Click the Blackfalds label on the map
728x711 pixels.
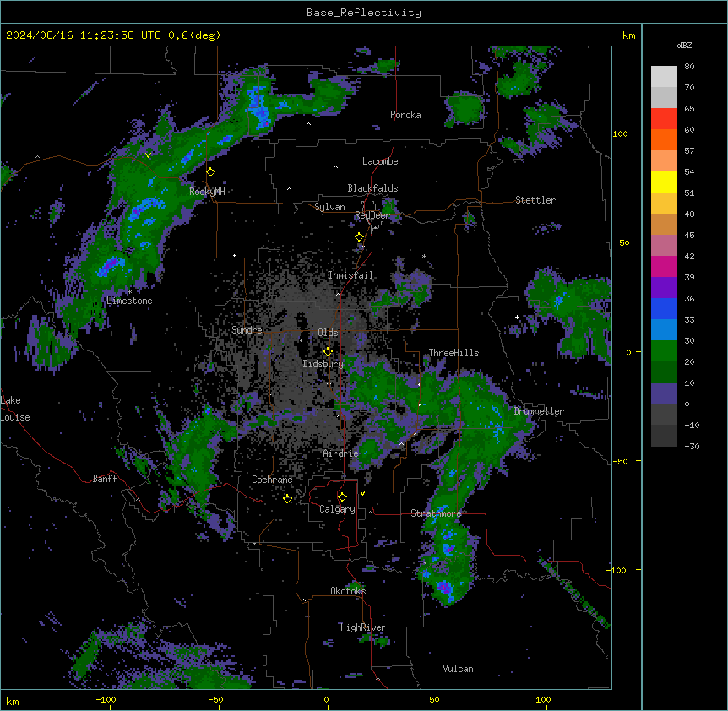(372, 188)
